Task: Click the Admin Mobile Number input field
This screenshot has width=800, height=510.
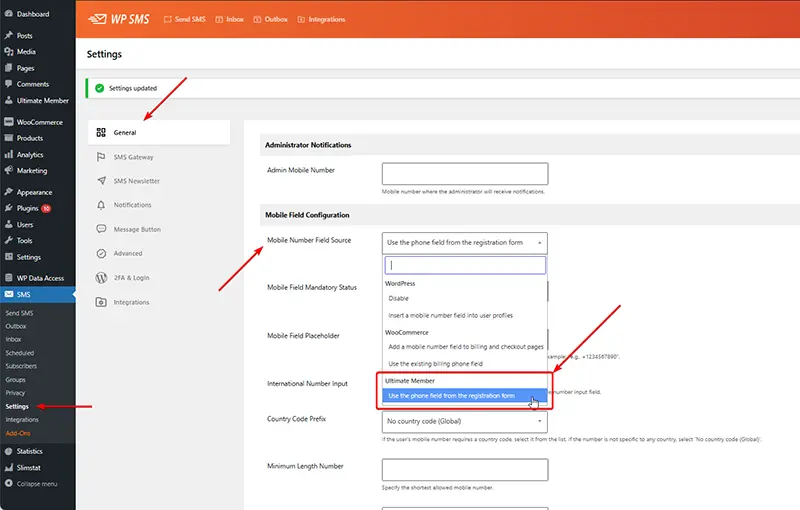Action: [x=465, y=174]
